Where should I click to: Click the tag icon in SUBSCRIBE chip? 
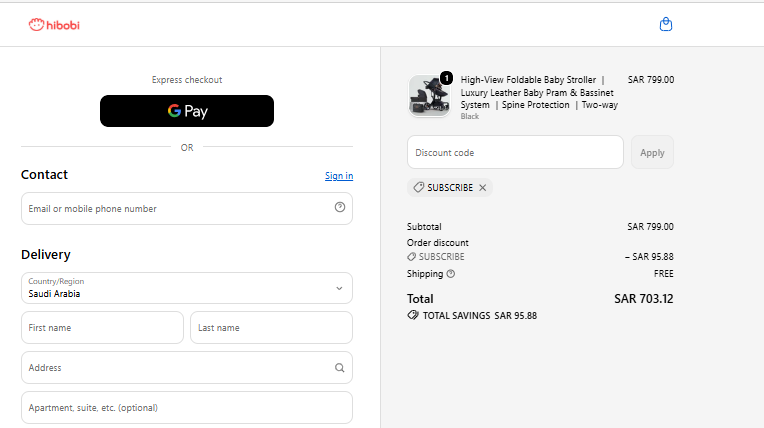(419, 188)
